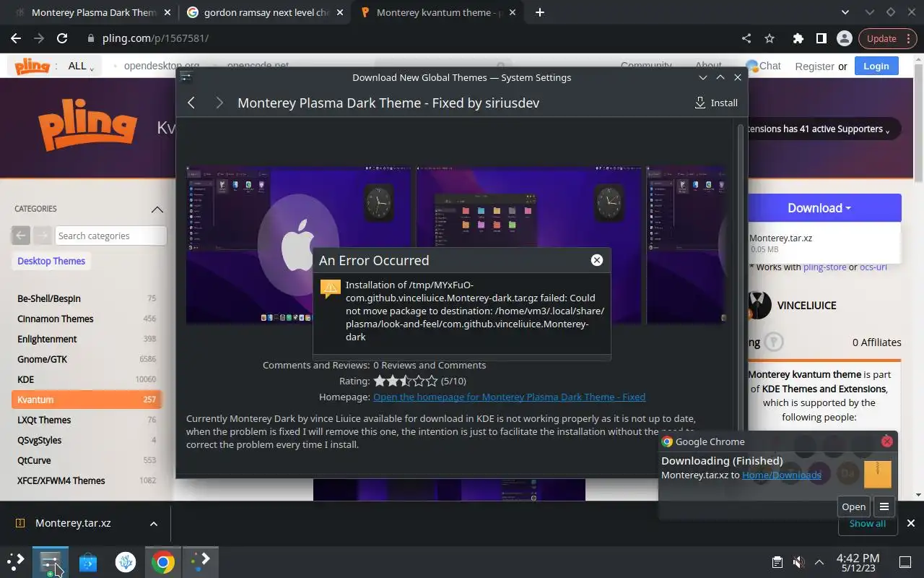Go back in System Settings dialog
The height and width of the screenshot is (578, 924).
click(x=191, y=103)
